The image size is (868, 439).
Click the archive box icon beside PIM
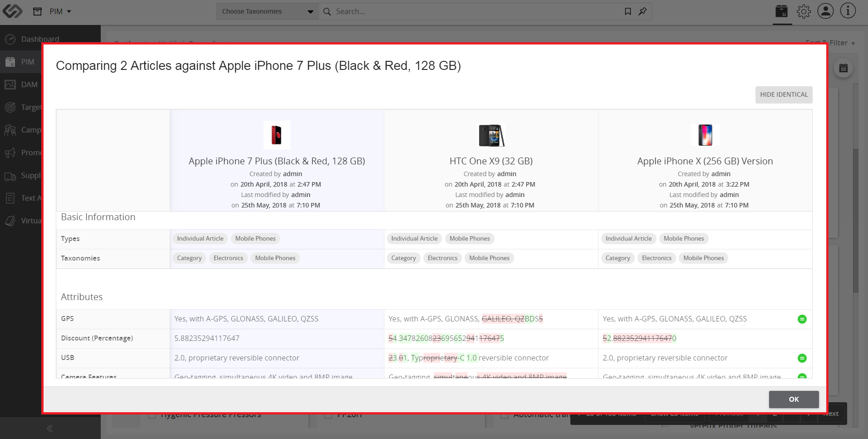pos(38,11)
